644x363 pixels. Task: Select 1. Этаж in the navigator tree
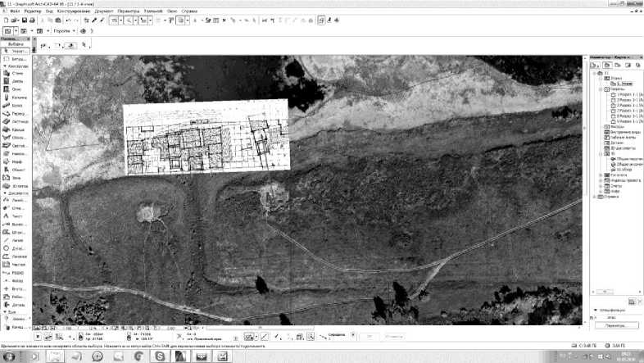(x=624, y=84)
